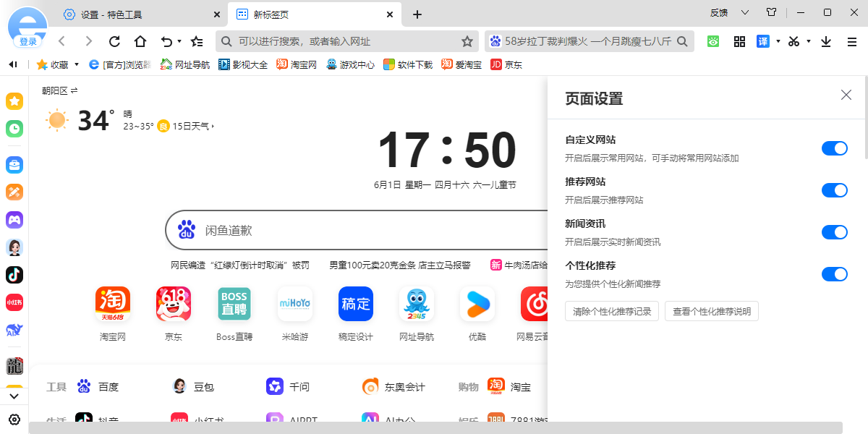Open favorites star icon in left sidebar

pyautogui.click(x=14, y=101)
